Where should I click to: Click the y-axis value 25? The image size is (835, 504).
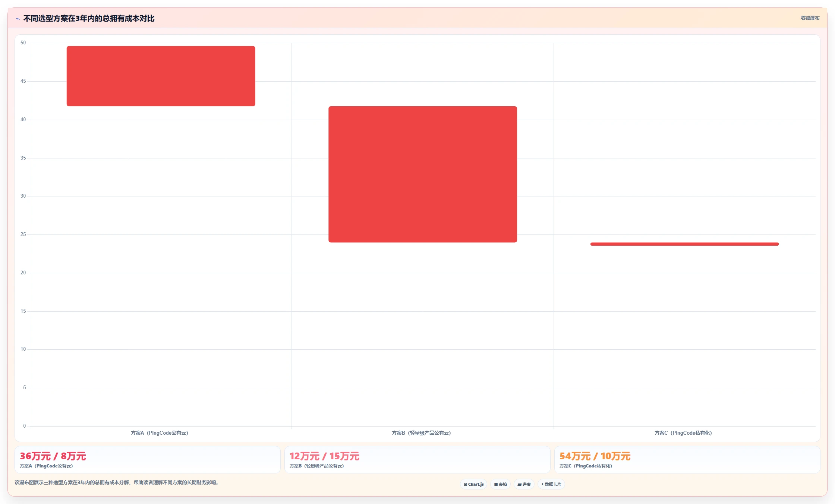point(23,234)
